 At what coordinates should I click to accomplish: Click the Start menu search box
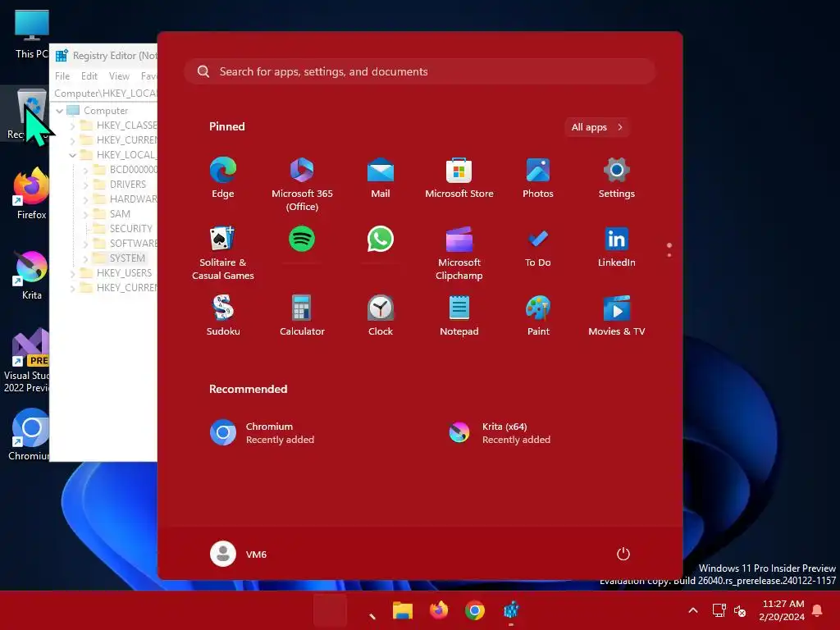click(420, 71)
